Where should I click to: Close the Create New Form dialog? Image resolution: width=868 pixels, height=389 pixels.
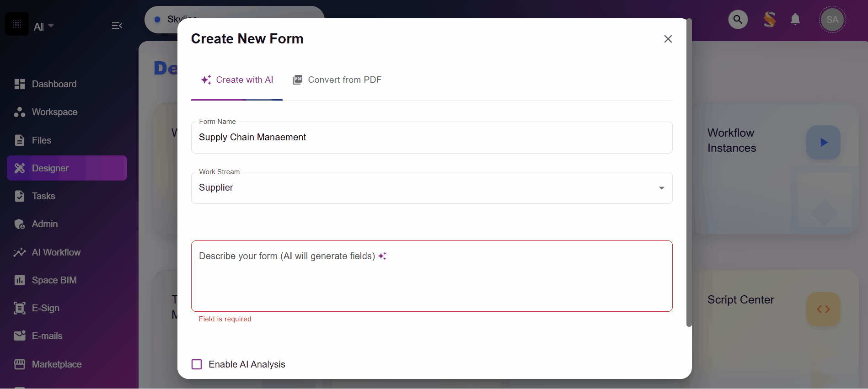click(668, 39)
